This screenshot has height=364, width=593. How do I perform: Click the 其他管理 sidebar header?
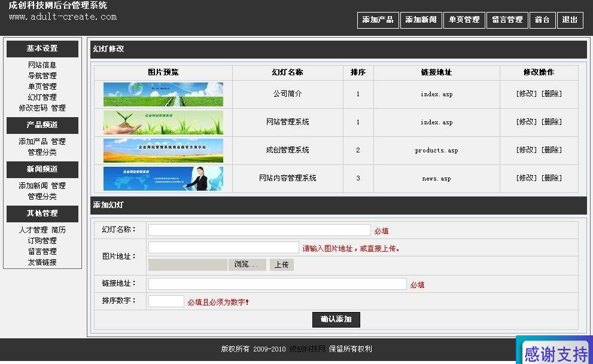pos(42,214)
